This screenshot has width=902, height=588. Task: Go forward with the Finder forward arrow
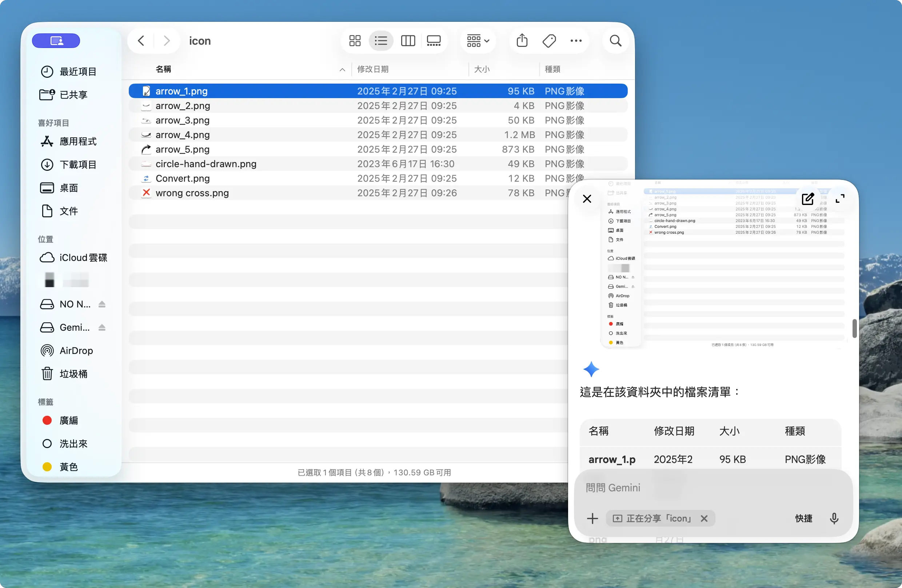166,41
